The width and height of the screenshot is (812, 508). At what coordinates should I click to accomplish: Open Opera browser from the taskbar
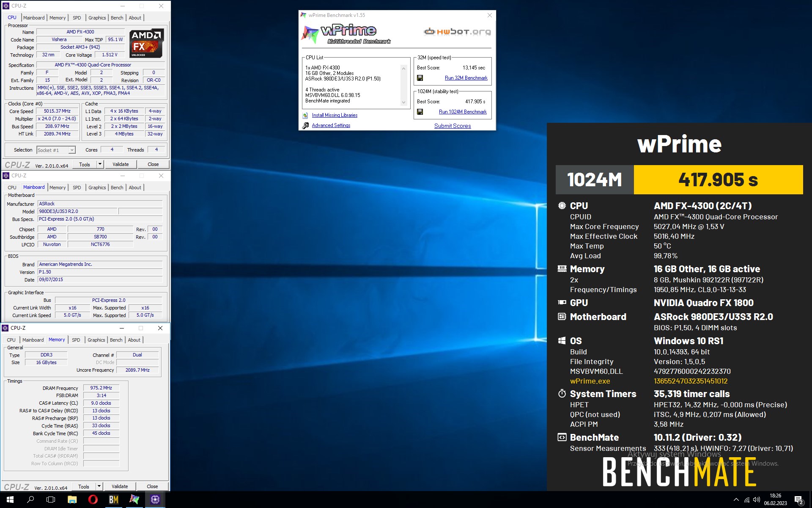point(93,500)
